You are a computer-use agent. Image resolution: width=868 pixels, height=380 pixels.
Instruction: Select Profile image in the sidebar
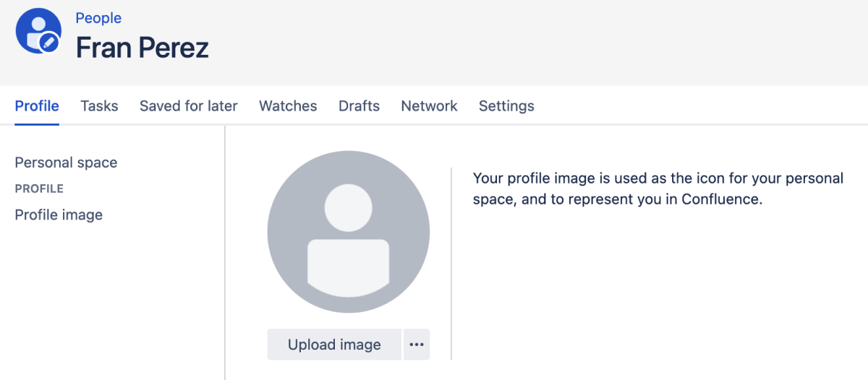point(59,215)
